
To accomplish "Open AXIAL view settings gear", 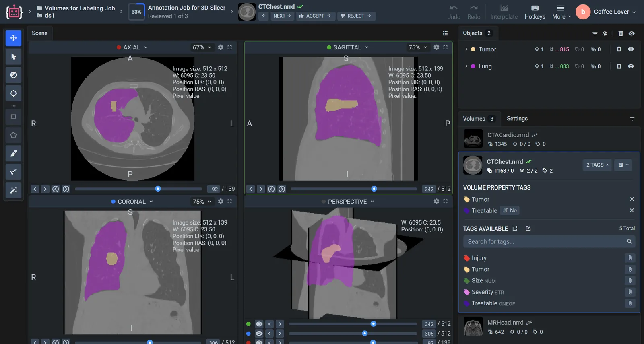I will click(x=221, y=47).
